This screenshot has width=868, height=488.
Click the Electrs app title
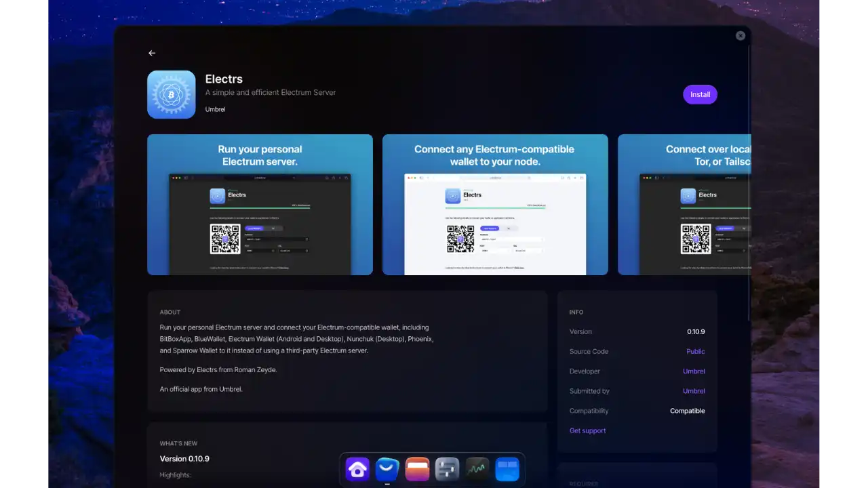224,79
